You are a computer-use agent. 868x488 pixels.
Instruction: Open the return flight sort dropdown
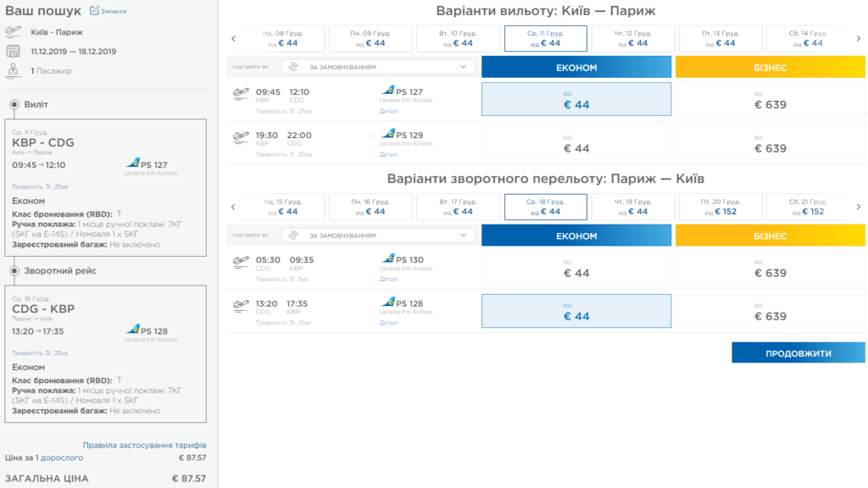(x=378, y=236)
